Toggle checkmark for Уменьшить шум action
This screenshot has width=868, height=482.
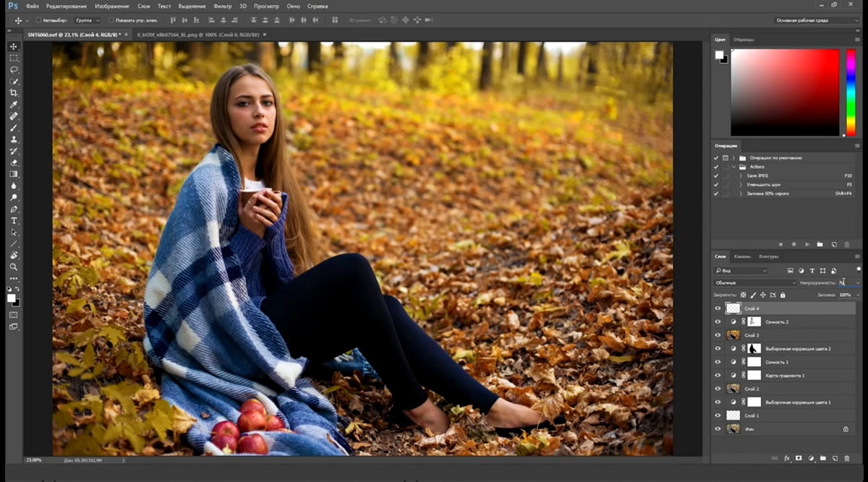[x=716, y=184]
